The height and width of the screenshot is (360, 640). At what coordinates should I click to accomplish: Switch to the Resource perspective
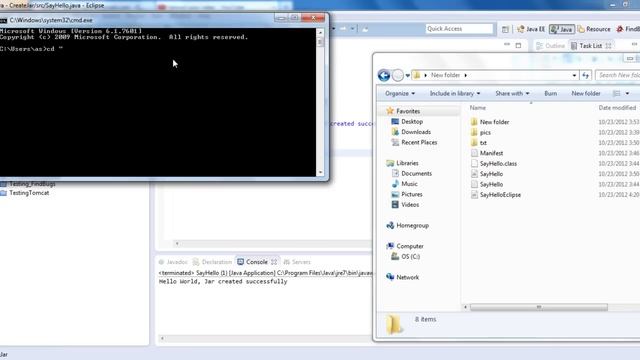pyautogui.click(x=594, y=29)
